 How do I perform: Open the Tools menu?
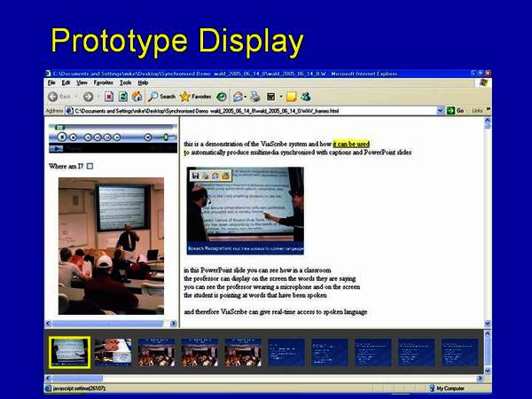[126, 82]
